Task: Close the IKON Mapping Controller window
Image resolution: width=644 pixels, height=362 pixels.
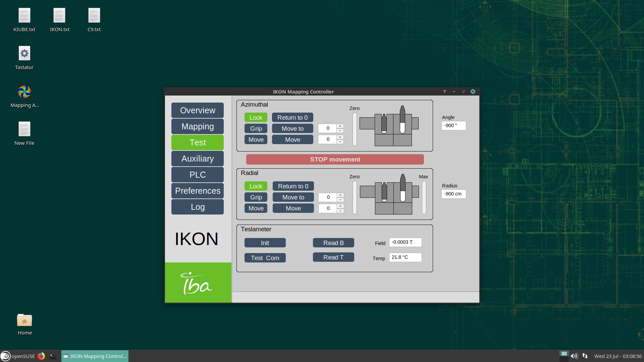Action: coord(473,92)
